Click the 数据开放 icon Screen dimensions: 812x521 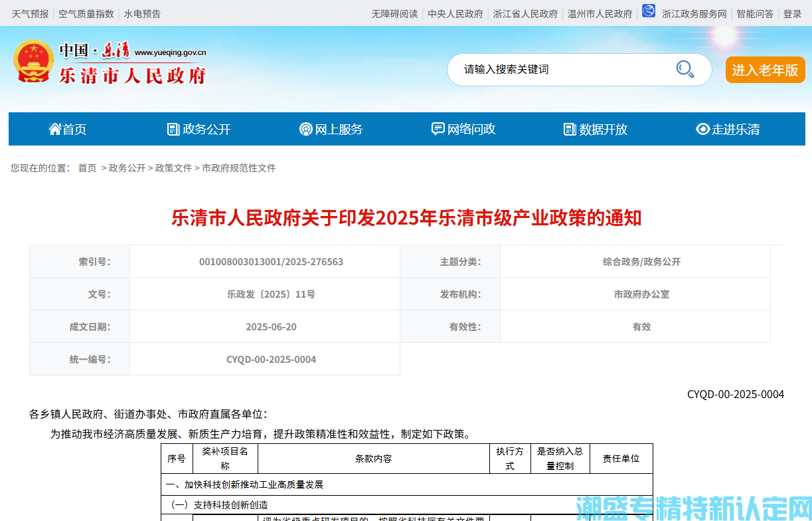tap(570, 129)
